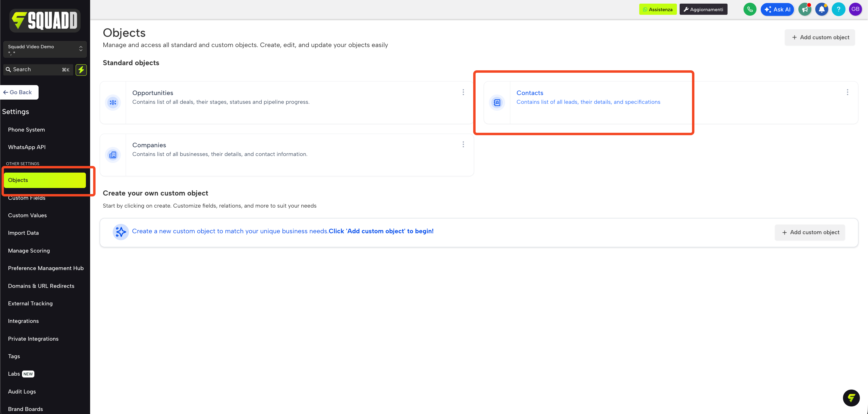Click the Opportunities description about deals
The width and height of the screenshot is (868, 414).
[221, 102]
